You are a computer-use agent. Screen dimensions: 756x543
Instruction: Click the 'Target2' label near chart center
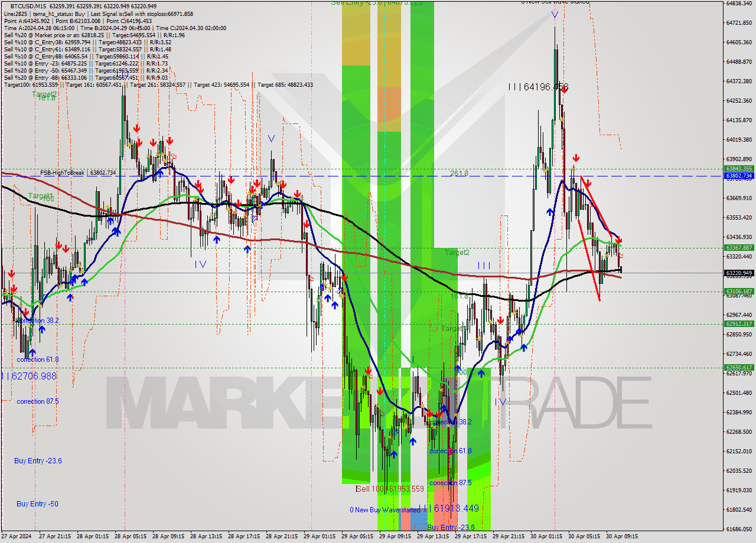[x=457, y=252]
